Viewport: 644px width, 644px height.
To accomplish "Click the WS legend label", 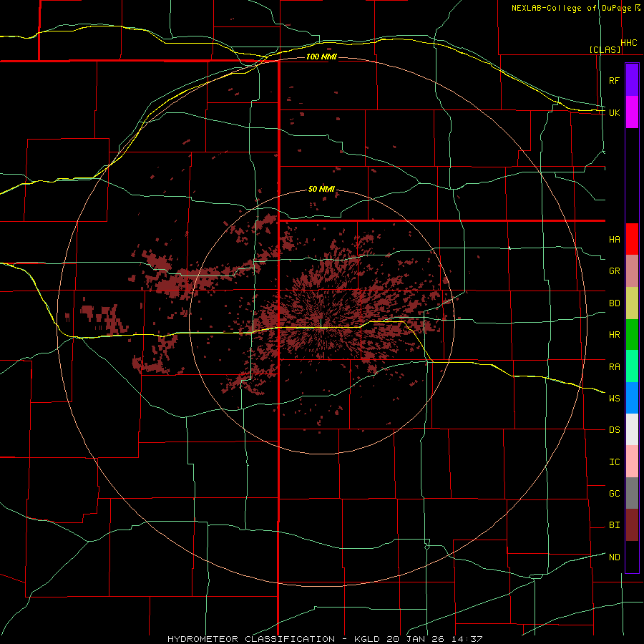I will pos(614,399).
